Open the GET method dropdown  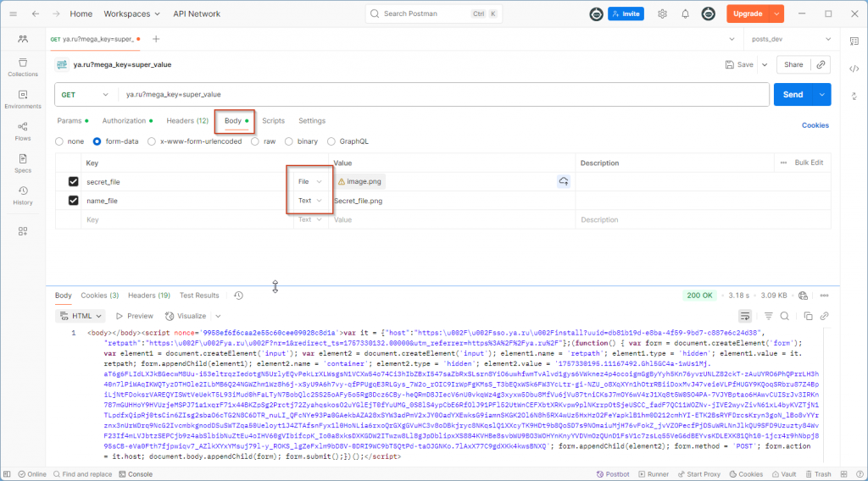(85, 95)
